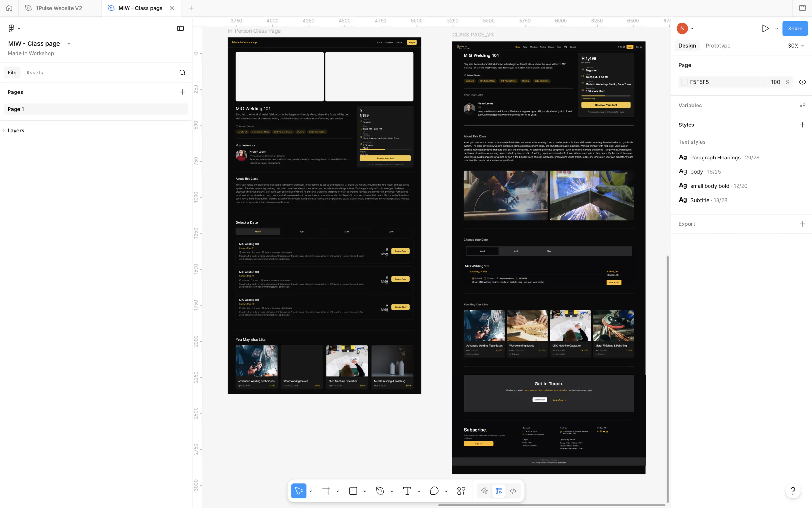Open the present options dropdown arrow
Image resolution: width=812 pixels, height=508 pixels.
point(776,29)
